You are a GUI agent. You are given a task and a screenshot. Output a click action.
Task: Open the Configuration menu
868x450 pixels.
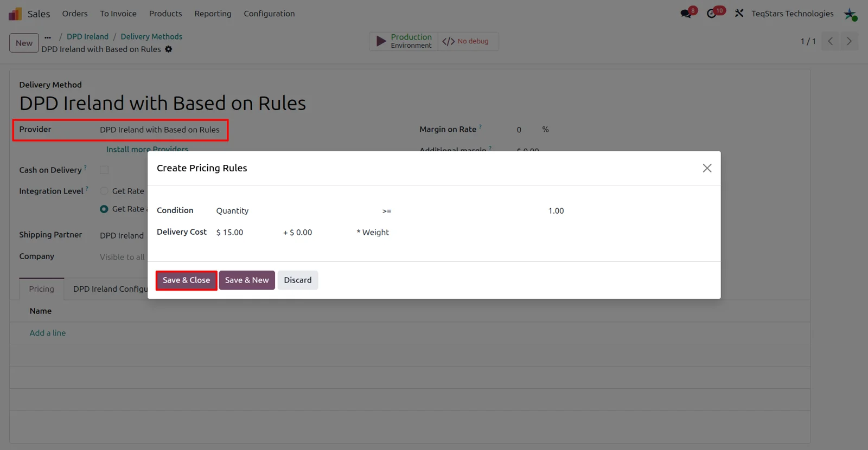(269, 14)
